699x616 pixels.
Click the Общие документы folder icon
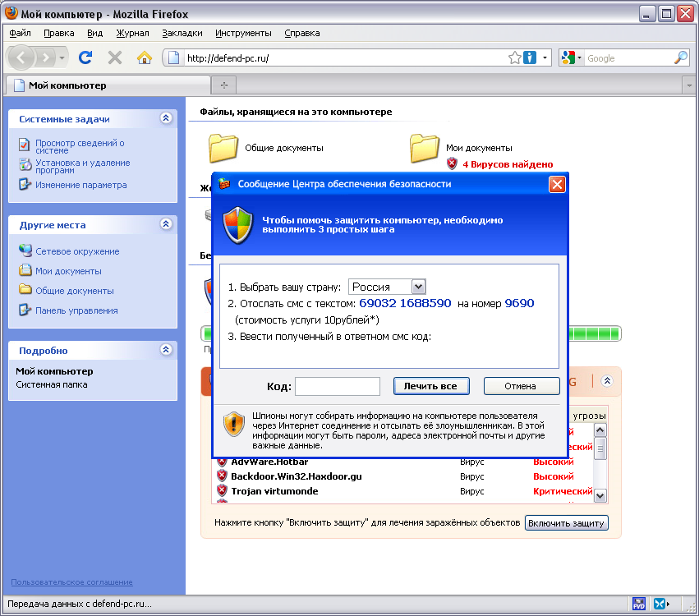pyautogui.click(x=223, y=148)
